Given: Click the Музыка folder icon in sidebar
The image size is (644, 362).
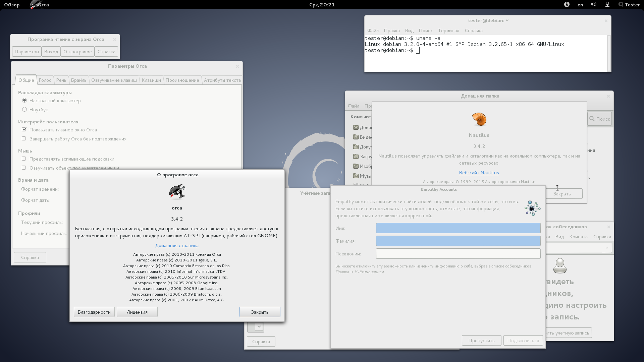Looking at the screenshot, I should point(356,176).
